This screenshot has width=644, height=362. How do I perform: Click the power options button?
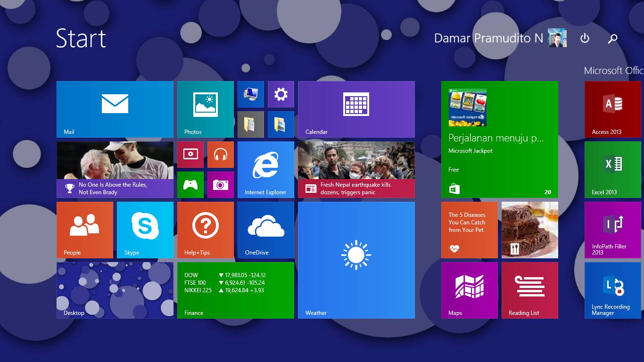click(x=585, y=39)
